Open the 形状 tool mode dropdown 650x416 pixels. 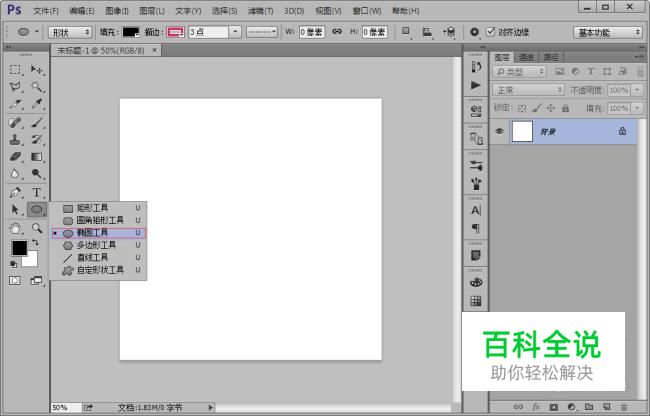pos(70,32)
